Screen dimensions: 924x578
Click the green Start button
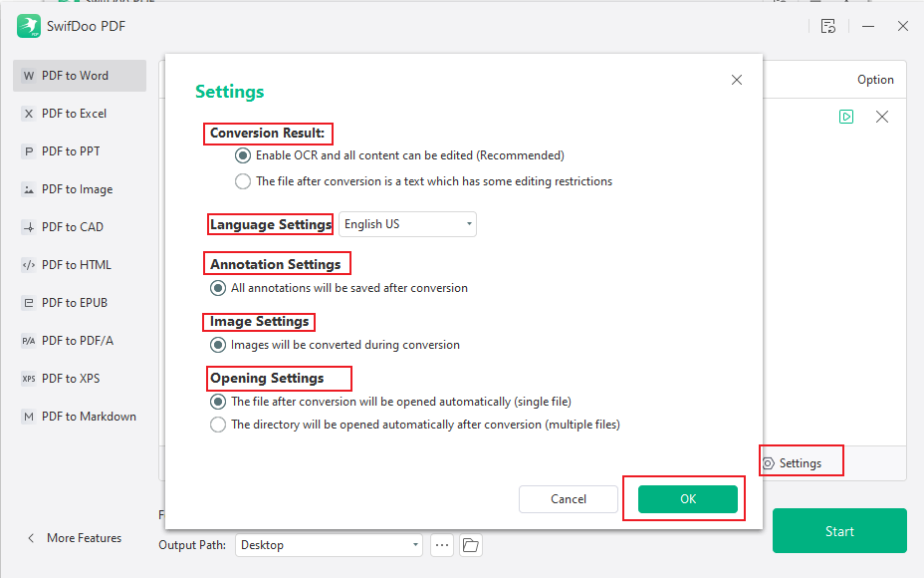(x=839, y=531)
